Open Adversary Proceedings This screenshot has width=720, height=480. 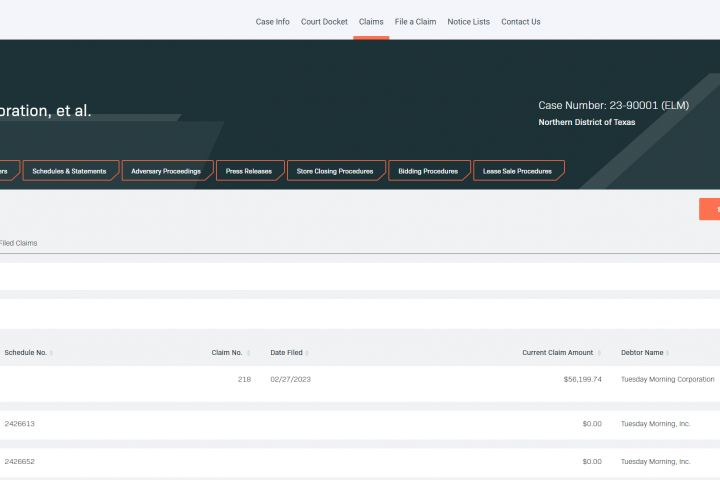(x=168, y=171)
